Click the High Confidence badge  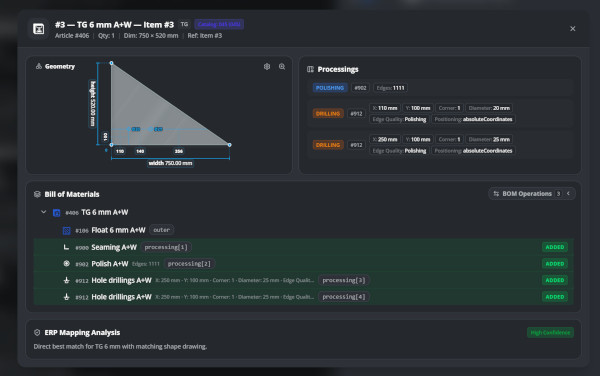click(x=550, y=332)
